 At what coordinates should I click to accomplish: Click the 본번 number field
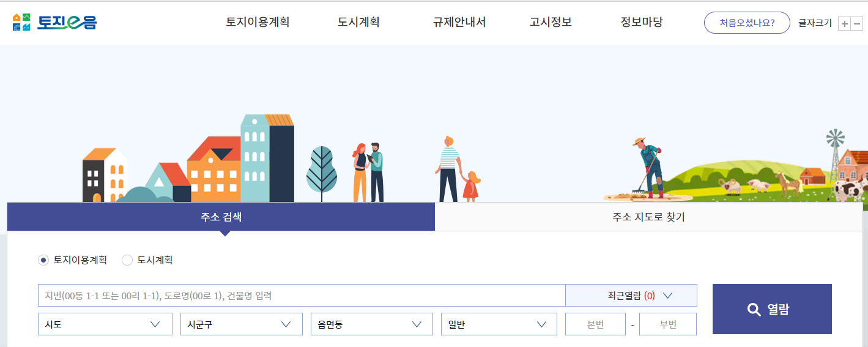tap(595, 324)
